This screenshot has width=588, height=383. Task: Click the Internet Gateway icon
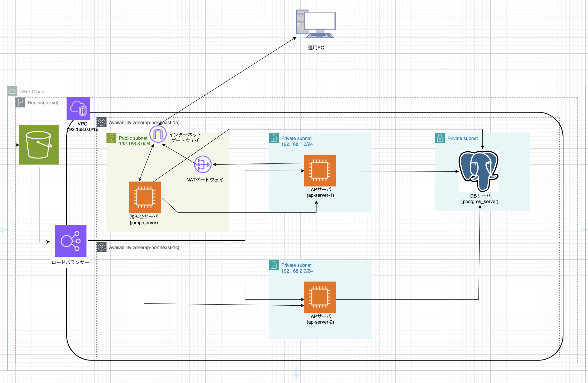click(x=158, y=134)
